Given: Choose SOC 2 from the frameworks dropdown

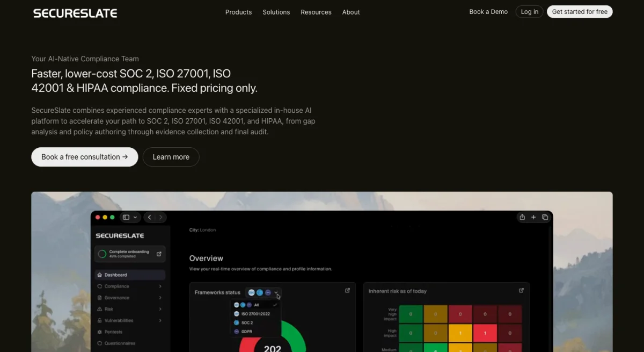Looking at the screenshot, I should pyautogui.click(x=255, y=322).
